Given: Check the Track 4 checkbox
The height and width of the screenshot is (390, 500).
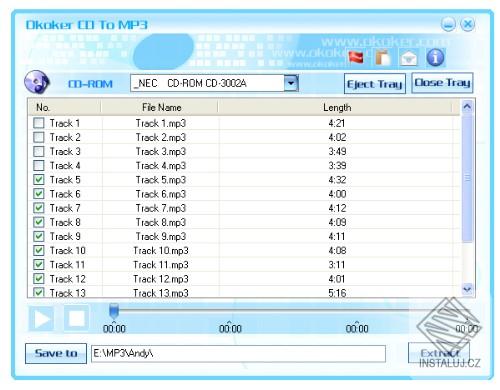Looking at the screenshot, I should [x=39, y=165].
